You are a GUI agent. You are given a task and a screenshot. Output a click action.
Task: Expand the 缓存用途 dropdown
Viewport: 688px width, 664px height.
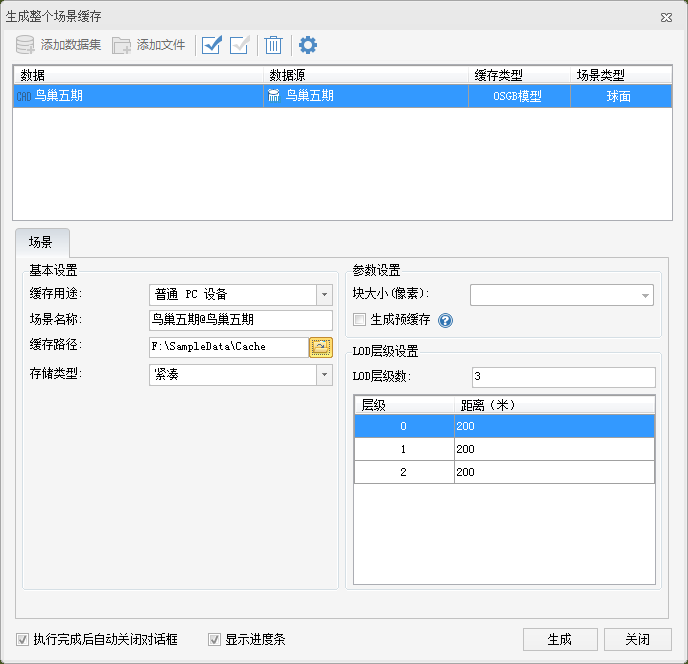(x=323, y=294)
